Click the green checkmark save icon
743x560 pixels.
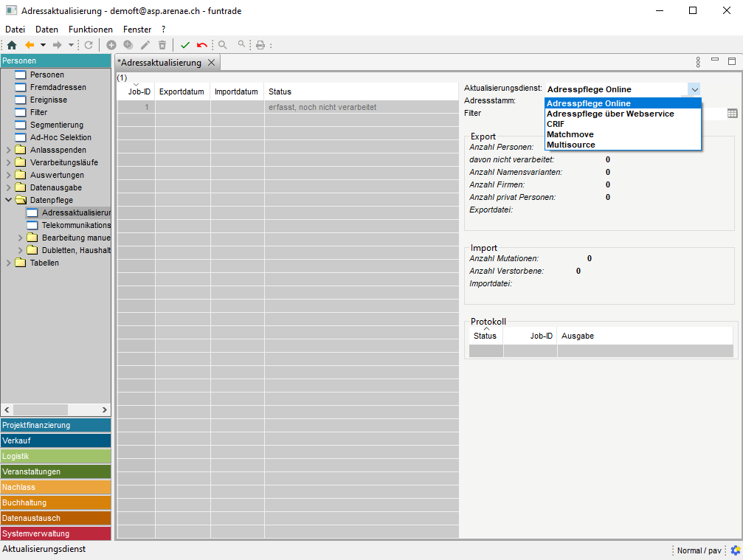click(x=185, y=45)
